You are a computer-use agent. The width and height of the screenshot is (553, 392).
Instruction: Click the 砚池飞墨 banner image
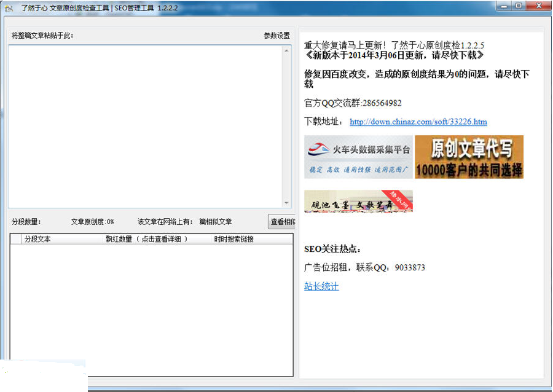tap(358, 202)
